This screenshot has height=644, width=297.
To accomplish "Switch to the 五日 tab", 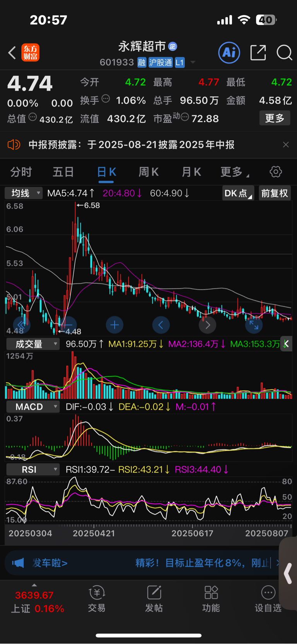I will pyautogui.click(x=63, y=172).
